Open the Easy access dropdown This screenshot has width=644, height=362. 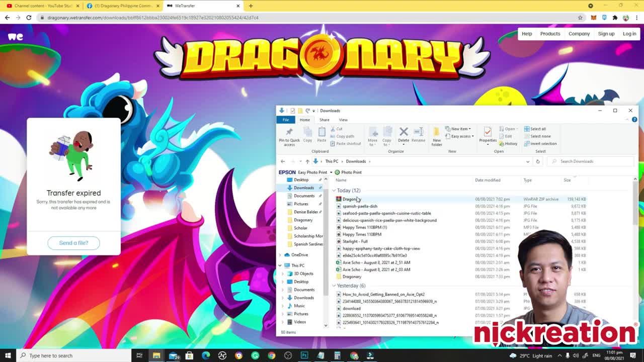click(x=460, y=136)
